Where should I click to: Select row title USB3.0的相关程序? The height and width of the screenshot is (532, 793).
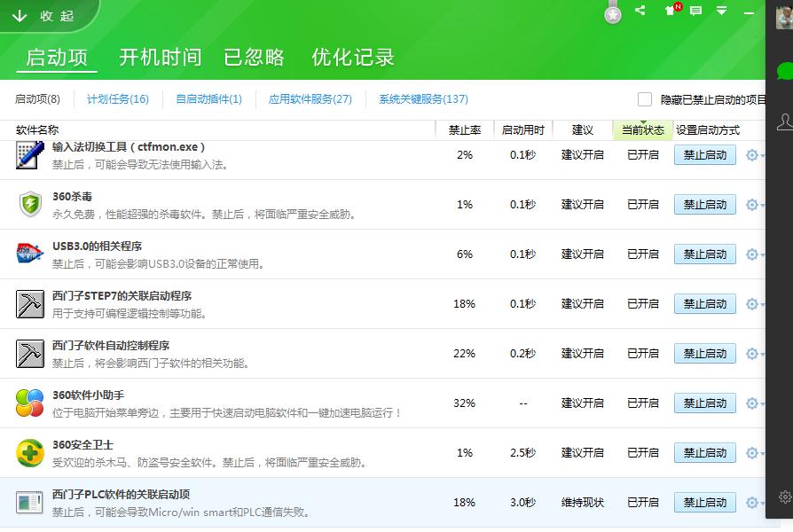pyautogui.click(x=97, y=246)
